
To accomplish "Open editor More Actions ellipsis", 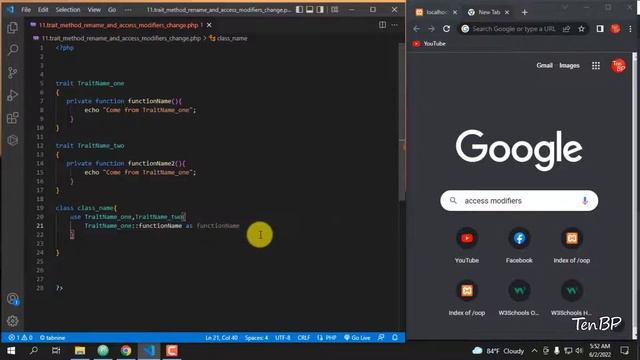I will pyautogui.click(x=395, y=25).
